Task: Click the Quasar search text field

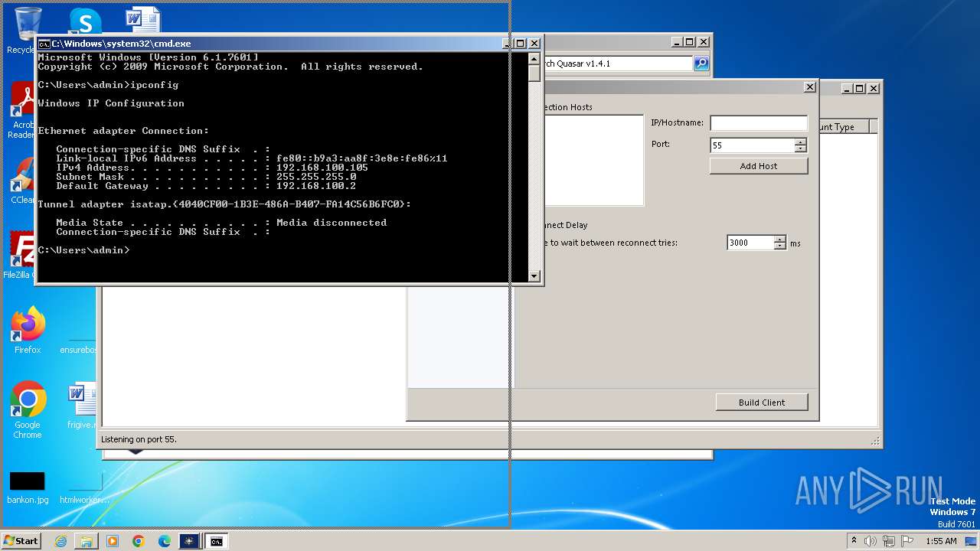Action: [x=618, y=64]
